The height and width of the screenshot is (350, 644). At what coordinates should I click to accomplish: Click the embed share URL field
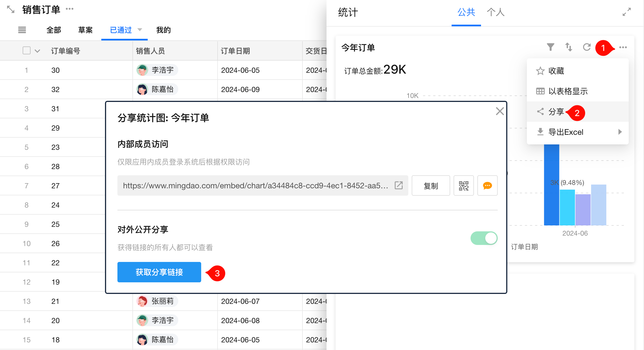click(x=255, y=186)
